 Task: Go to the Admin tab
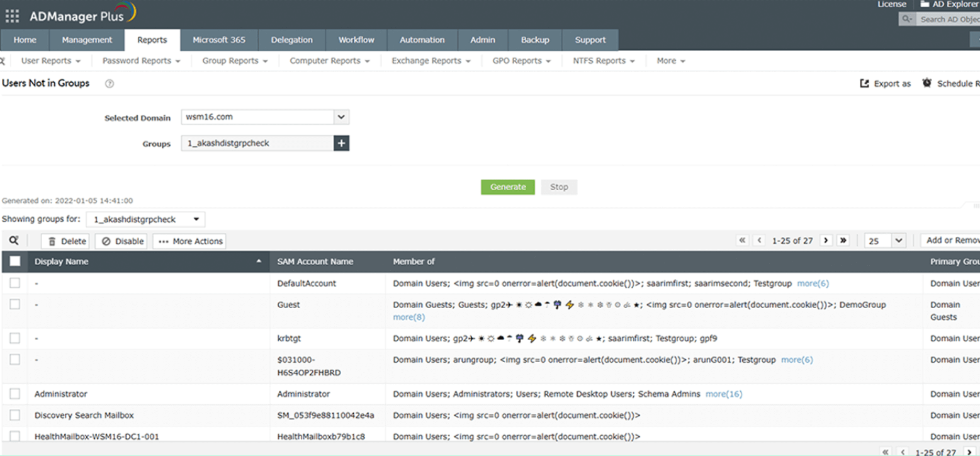pos(483,40)
